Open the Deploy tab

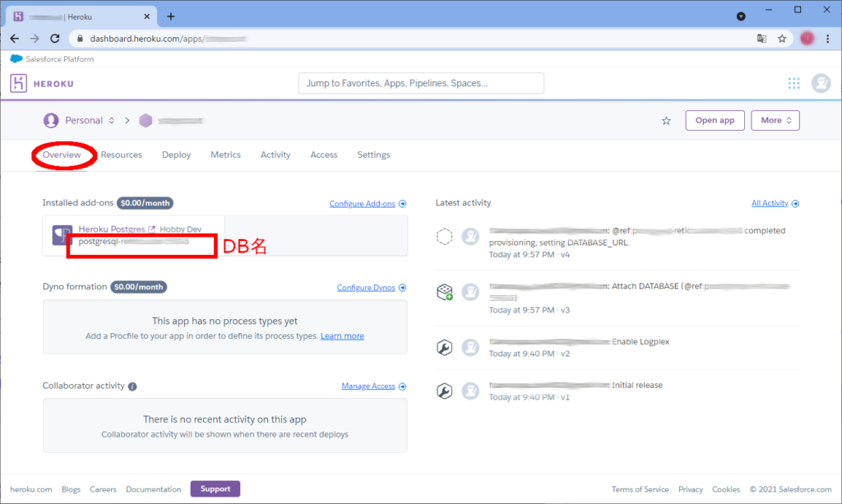pos(176,155)
